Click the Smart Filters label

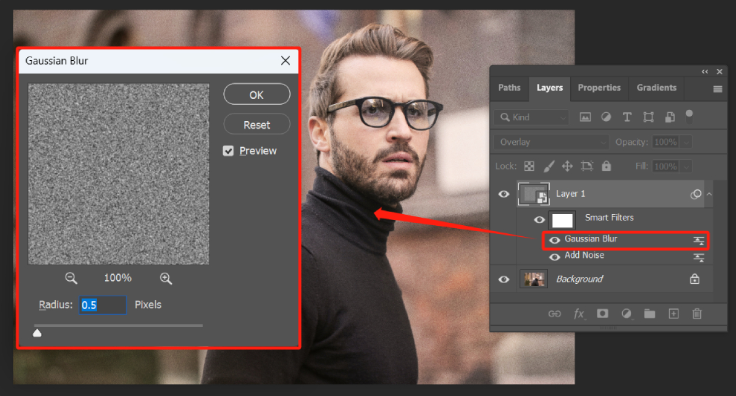(x=609, y=218)
